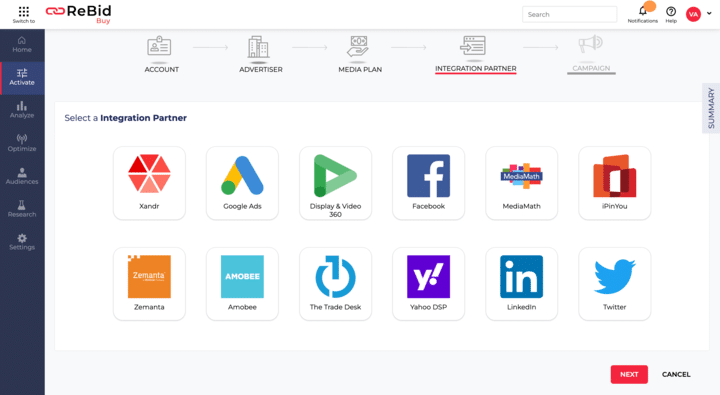Pick the Facebook partner tile
The height and width of the screenshot is (395, 720).
pyautogui.click(x=428, y=183)
